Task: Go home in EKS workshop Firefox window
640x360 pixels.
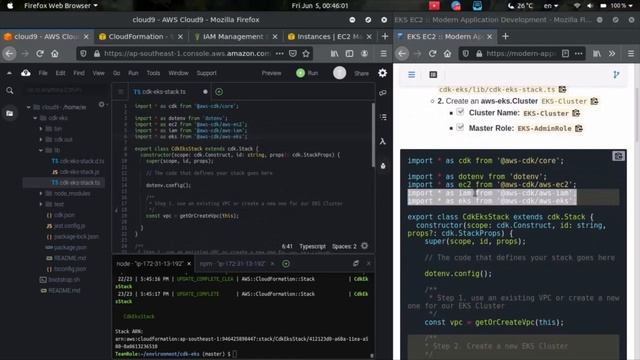Action: point(447,53)
